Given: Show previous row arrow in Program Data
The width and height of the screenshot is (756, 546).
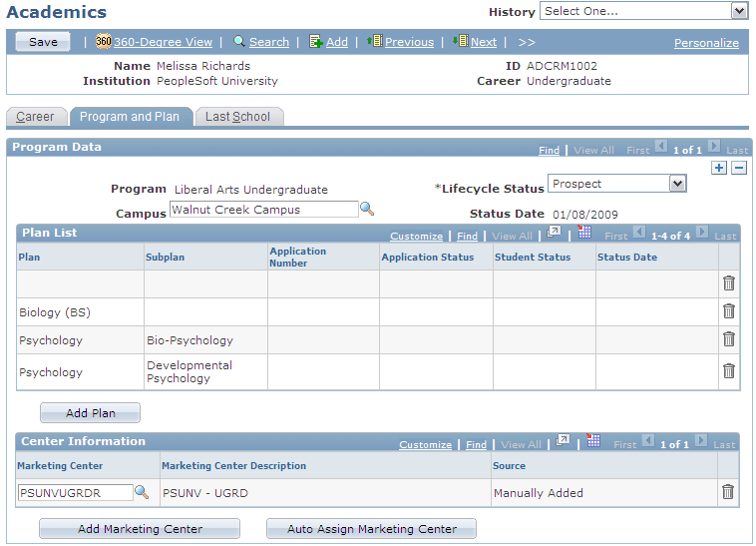Looking at the screenshot, I should [661, 146].
